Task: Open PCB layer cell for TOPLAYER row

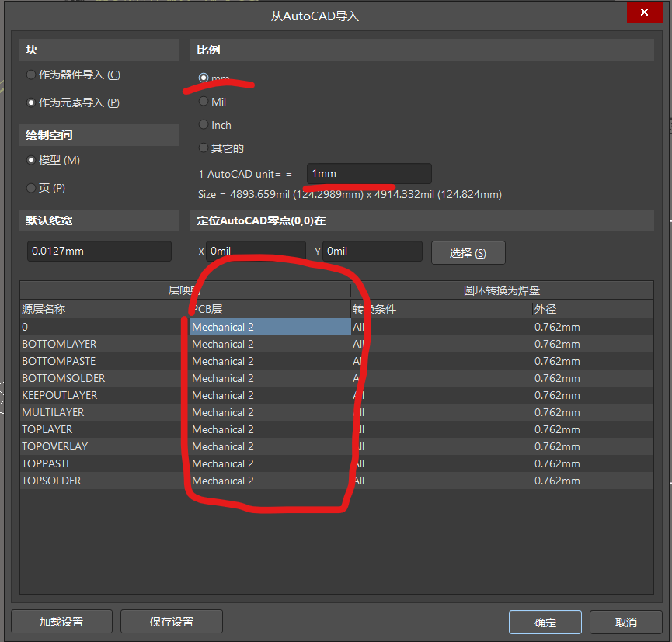Action: pos(270,429)
